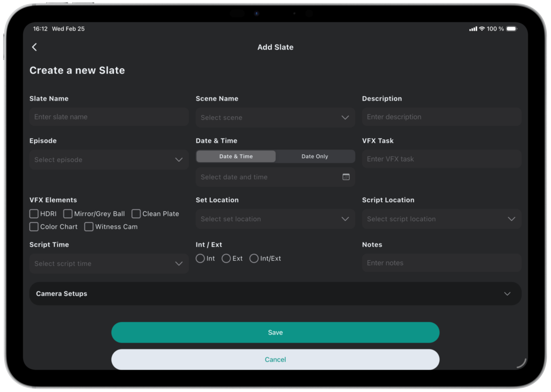The width and height of the screenshot is (551, 392).
Task: Tick the Clean Plate checkbox
Action: [x=136, y=214]
